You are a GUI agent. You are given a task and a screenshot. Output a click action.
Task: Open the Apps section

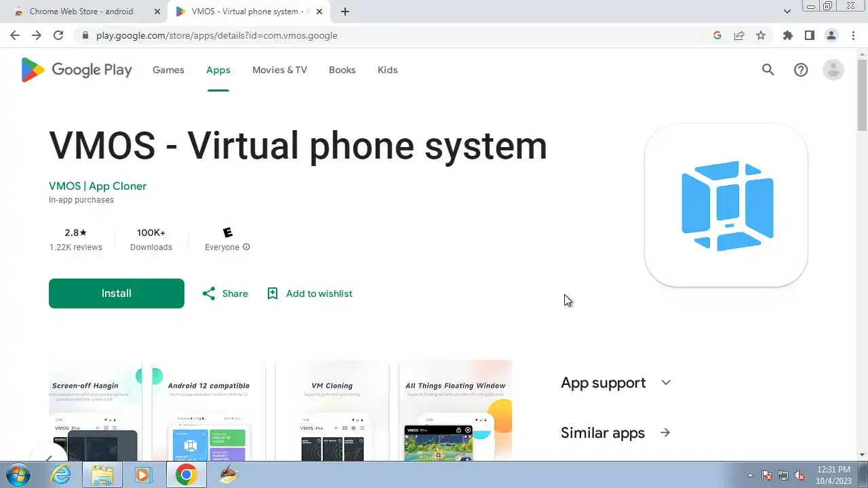click(x=218, y=70)
